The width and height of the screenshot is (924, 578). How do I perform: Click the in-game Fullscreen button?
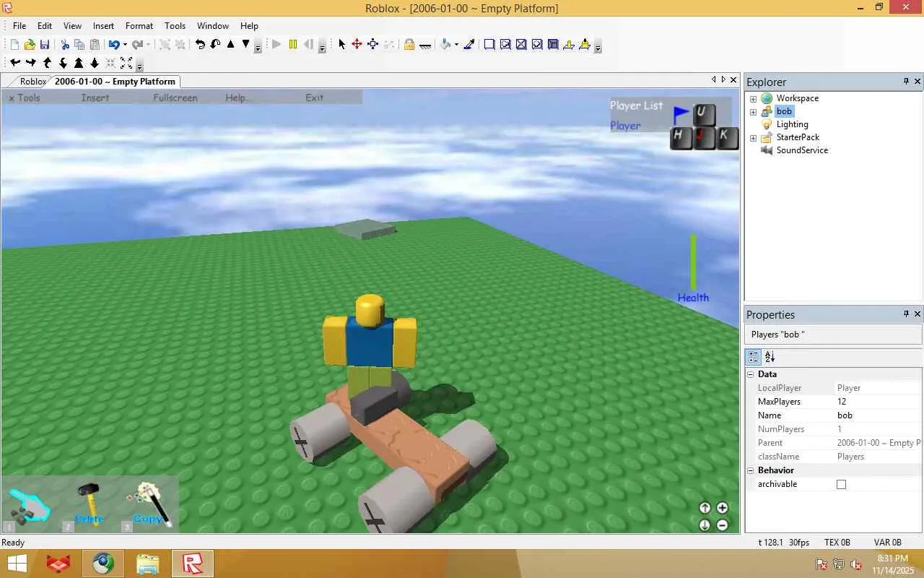[x=175, y=98]
